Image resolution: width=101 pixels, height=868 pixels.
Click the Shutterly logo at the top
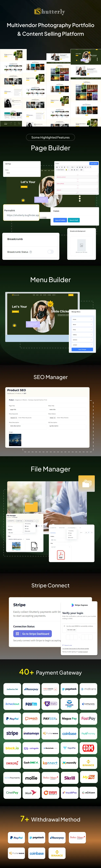pos(50,11)
